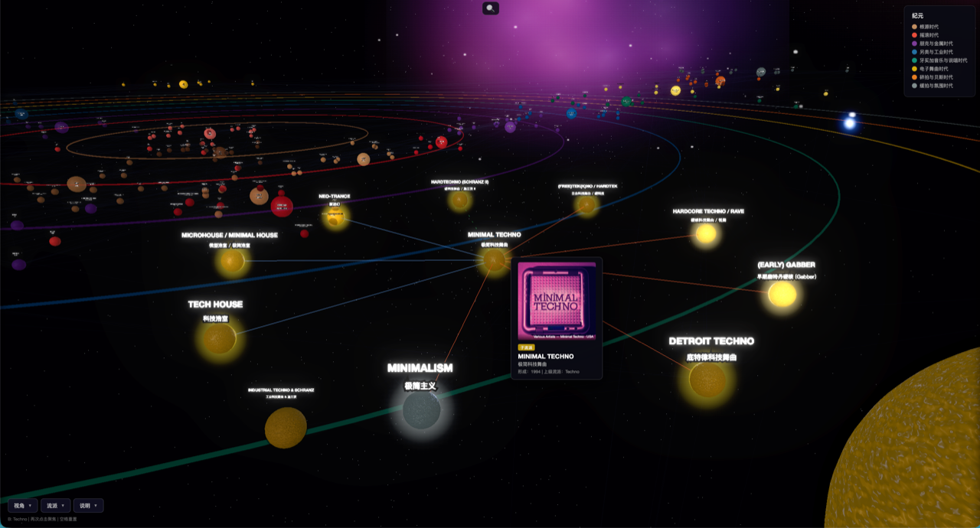Viewport: 980px width, 528px height.
Task: Click the yellow 子流派 tag badge
Action: [526, 347]
